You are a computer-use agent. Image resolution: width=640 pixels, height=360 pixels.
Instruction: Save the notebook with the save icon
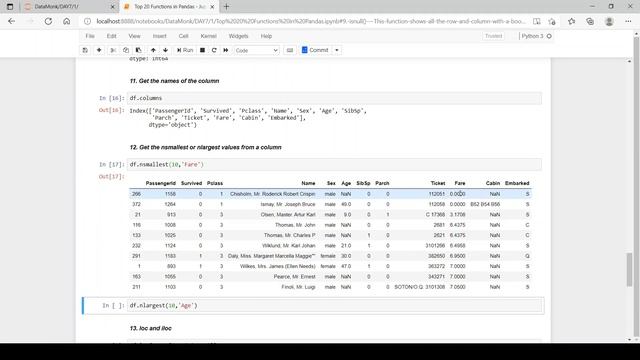click(x=85, y=50)
